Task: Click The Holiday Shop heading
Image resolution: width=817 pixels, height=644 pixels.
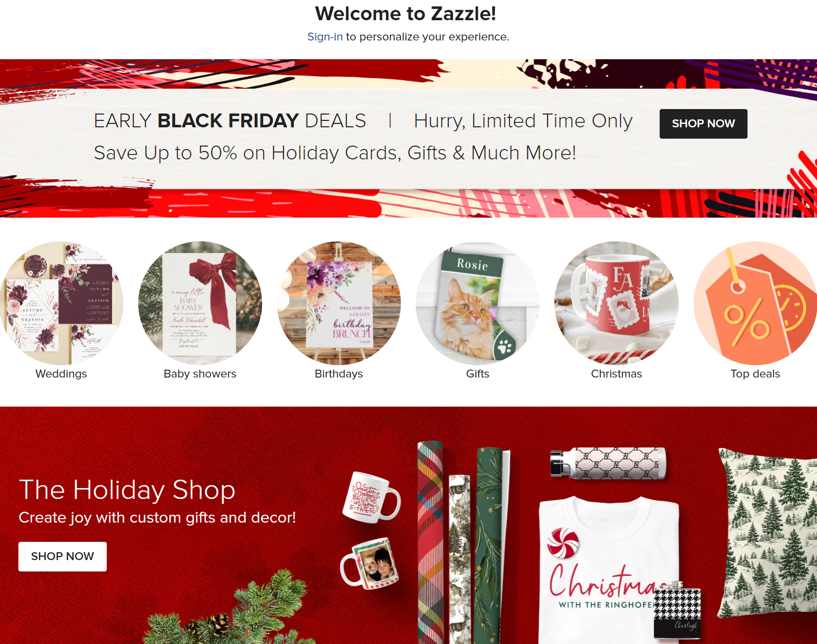Action: (x=127, y=490)
